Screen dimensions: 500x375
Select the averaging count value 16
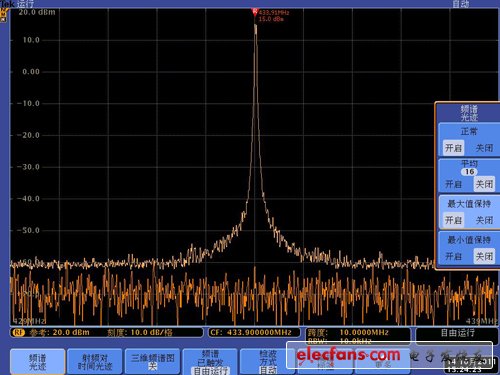(469, 172)
